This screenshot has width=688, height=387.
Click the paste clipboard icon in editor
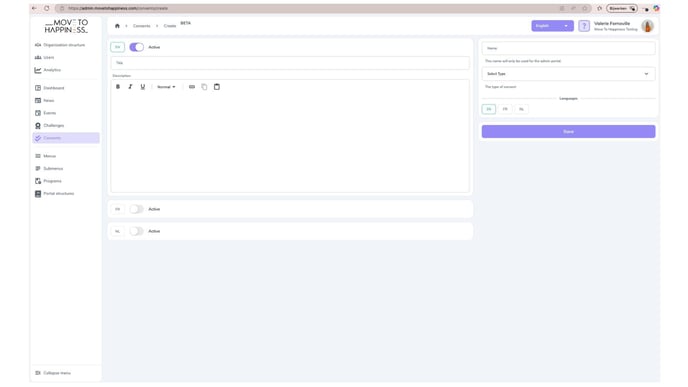click(x=217, y=87)
